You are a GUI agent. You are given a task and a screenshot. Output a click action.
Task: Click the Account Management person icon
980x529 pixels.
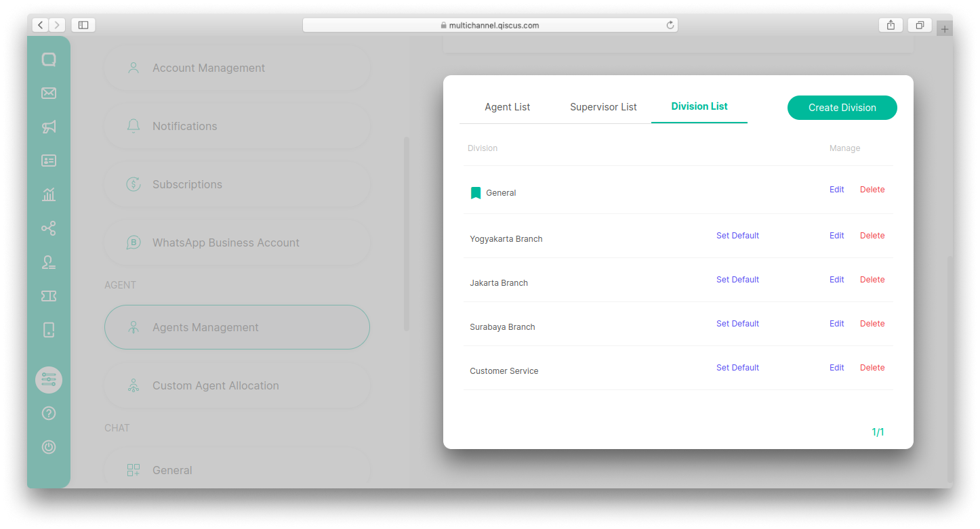134,68
